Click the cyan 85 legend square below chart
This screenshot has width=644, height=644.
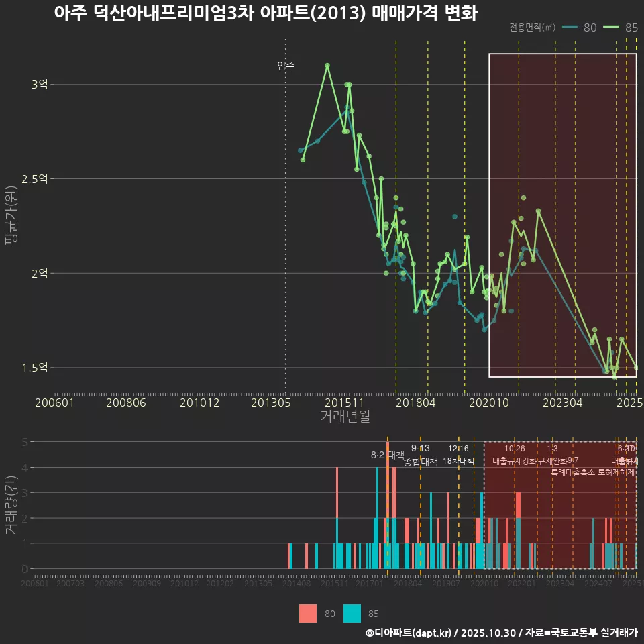352,613
